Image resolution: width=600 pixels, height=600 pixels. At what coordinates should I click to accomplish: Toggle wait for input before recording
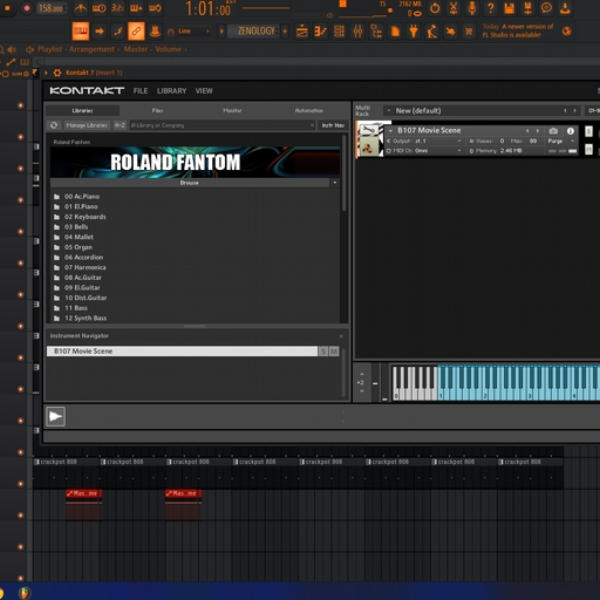(x=99, y=8)
